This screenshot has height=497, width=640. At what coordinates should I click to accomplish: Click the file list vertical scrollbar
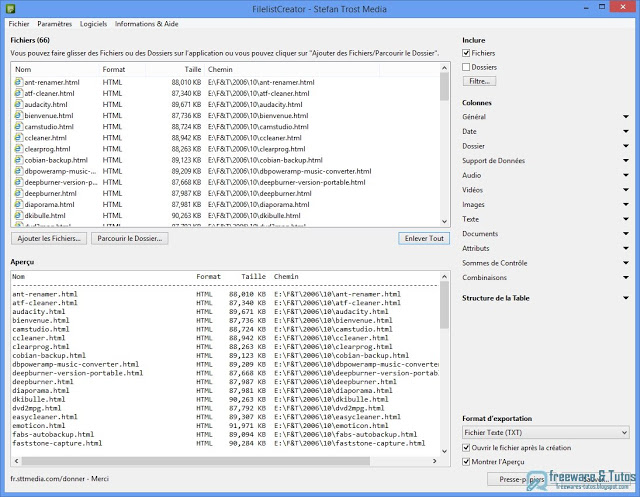444,150
